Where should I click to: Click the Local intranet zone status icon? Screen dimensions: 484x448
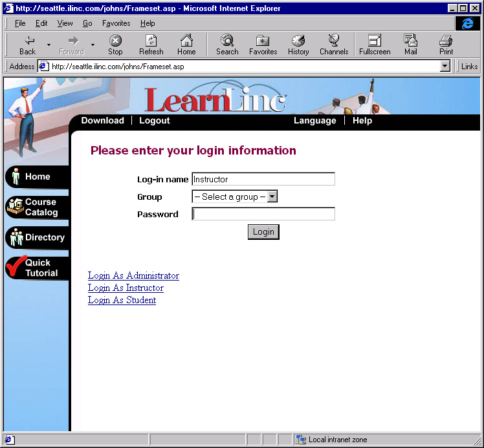coord(300,440)
